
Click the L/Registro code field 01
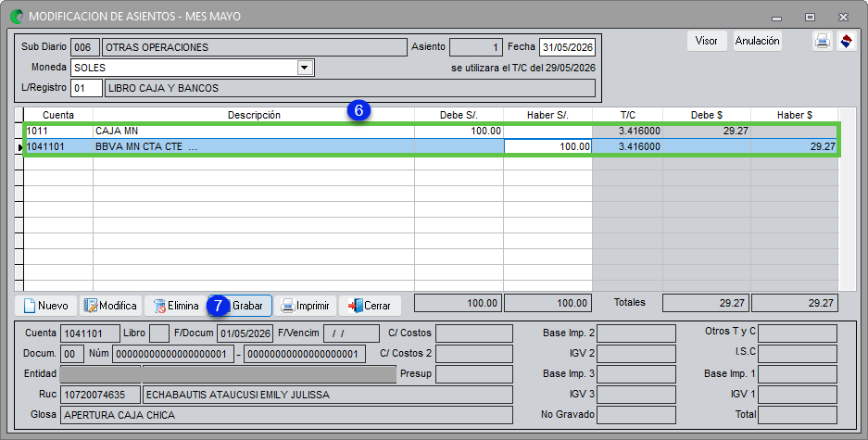pyautogui.click(x=86, y=88)
